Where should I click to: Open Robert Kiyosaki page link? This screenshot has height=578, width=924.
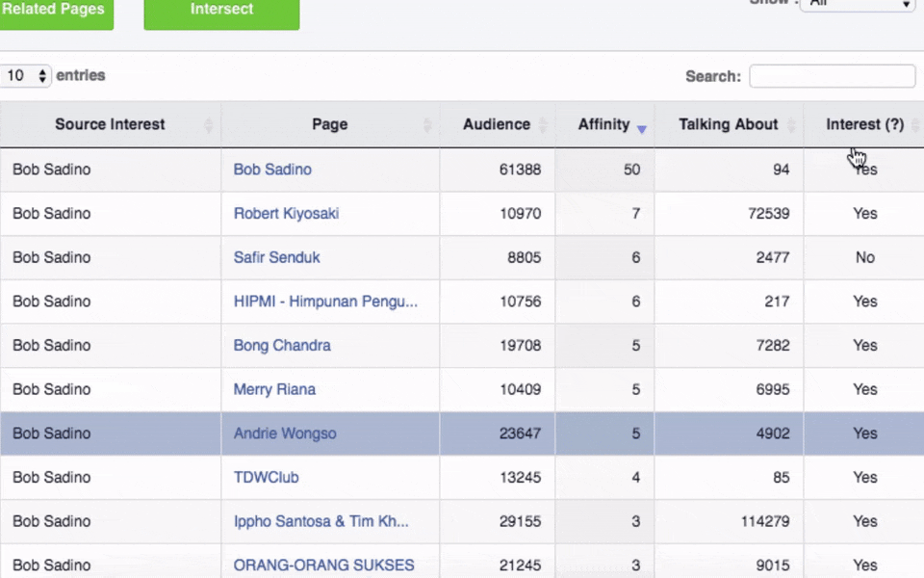(x=286, y=214)
